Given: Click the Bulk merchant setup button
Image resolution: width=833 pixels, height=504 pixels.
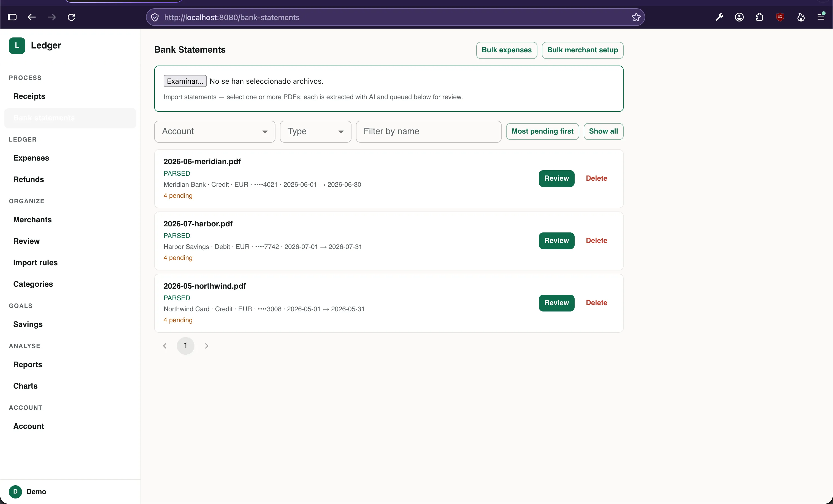Looking at the screenshot, I should [582, 50].
